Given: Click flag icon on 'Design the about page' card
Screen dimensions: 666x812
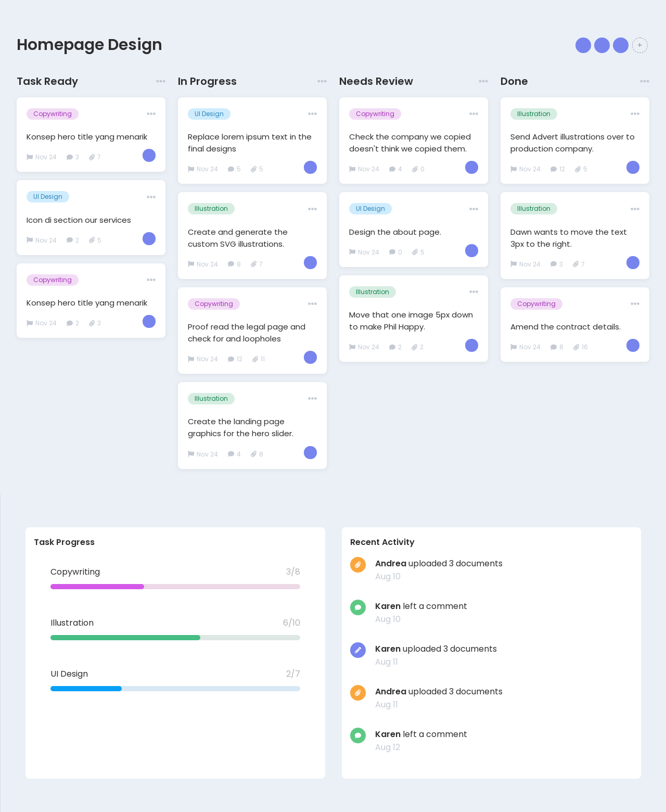Looking at the screenshot, I should pyautogui.click(x=352, y=252).
